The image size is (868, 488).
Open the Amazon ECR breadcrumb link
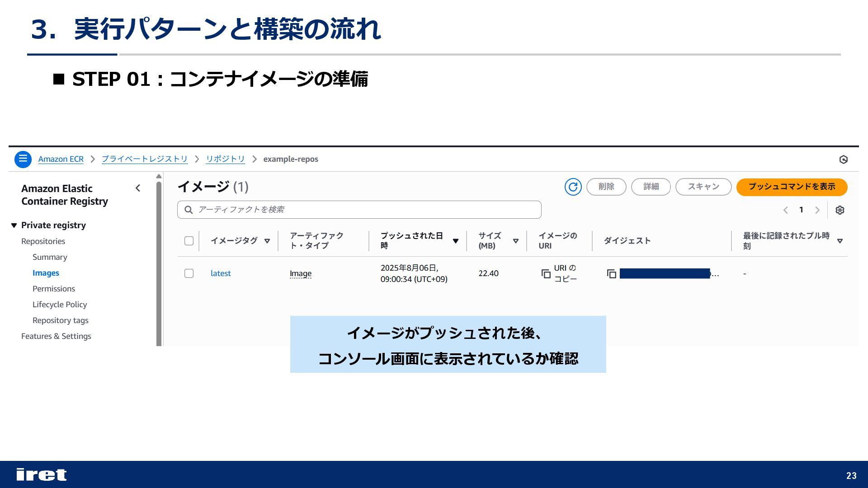(x=61, y=159)
